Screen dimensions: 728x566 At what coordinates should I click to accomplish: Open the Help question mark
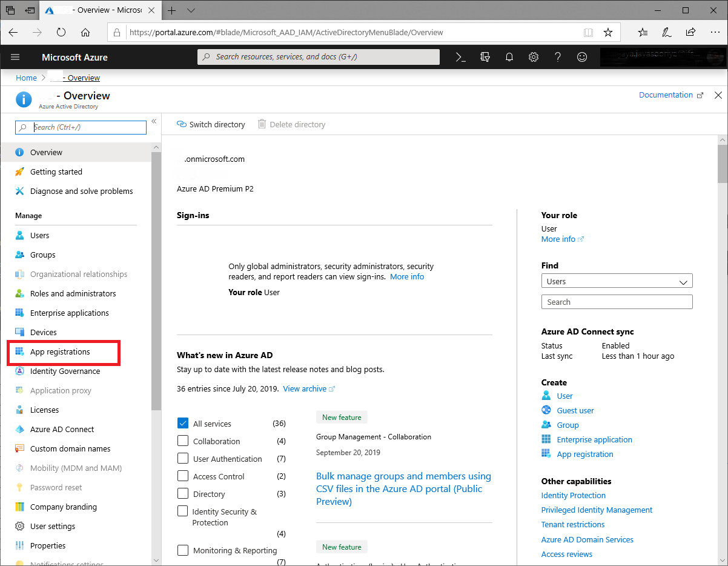(x=558, y=57)
